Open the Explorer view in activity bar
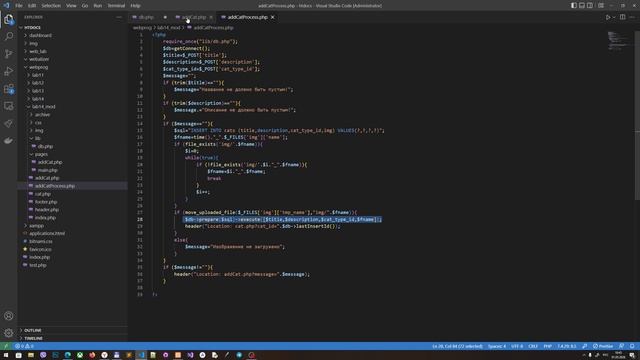Viewport: 640px width, 360px height. (9, 19)
